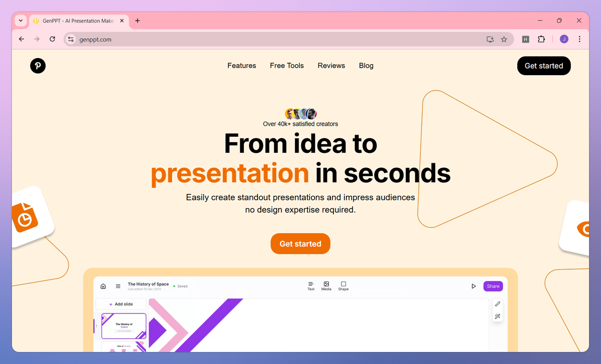Close the GenPPT browser tab

[121, 21]
